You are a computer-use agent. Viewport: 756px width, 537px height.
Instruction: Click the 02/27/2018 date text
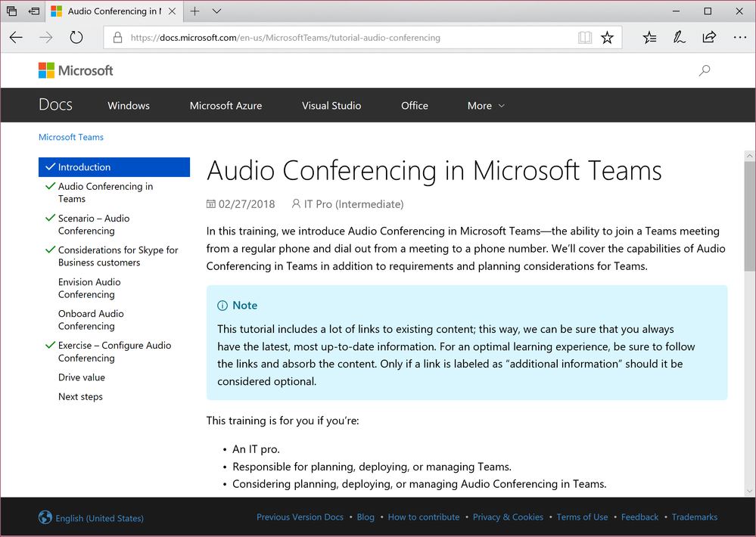click(247, 204)
